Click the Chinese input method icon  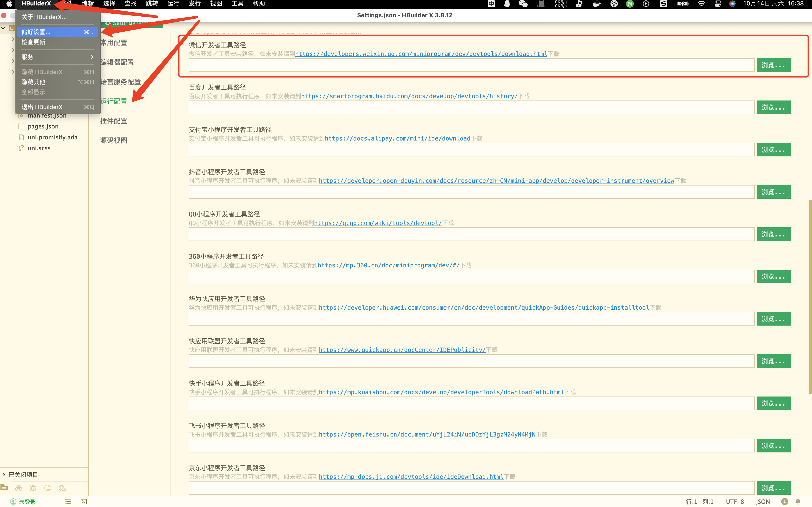(491, 4)
